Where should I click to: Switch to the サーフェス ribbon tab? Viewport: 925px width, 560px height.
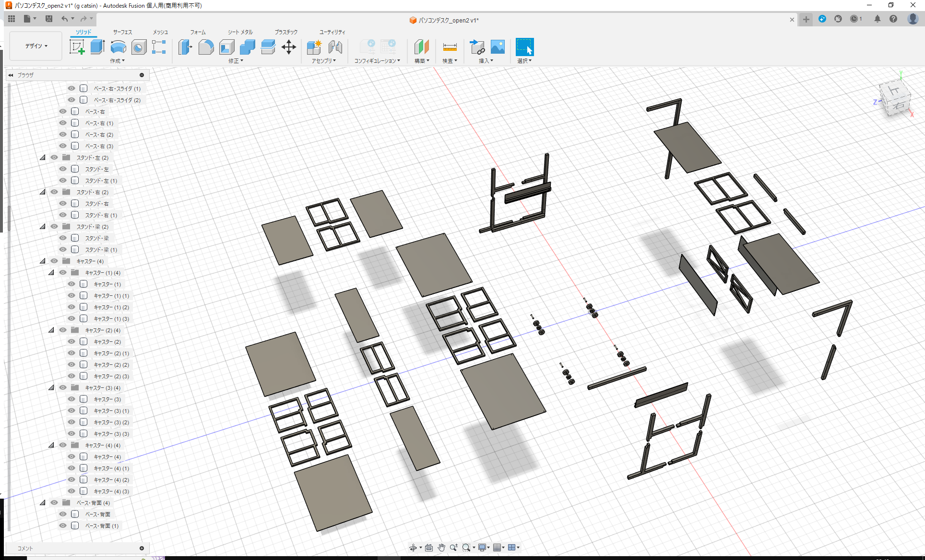[121, 32]
